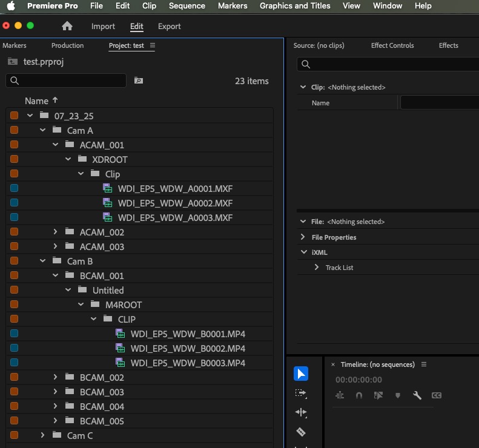The image size is (479, 448).
Task: Collapse the Cam B bin
Action: pyautogui.click(x=43, y=261)
